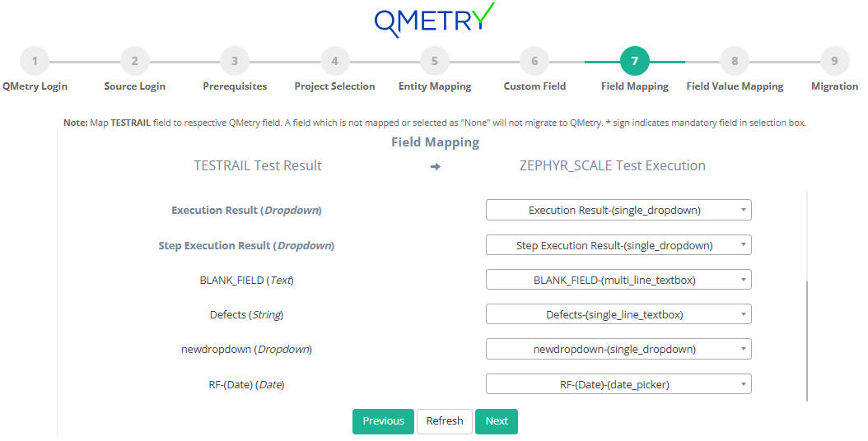Click the arrow between TESTRAIL and ZEPHYR_SCALE
This screenshot has width=868, height=441.
435,166
